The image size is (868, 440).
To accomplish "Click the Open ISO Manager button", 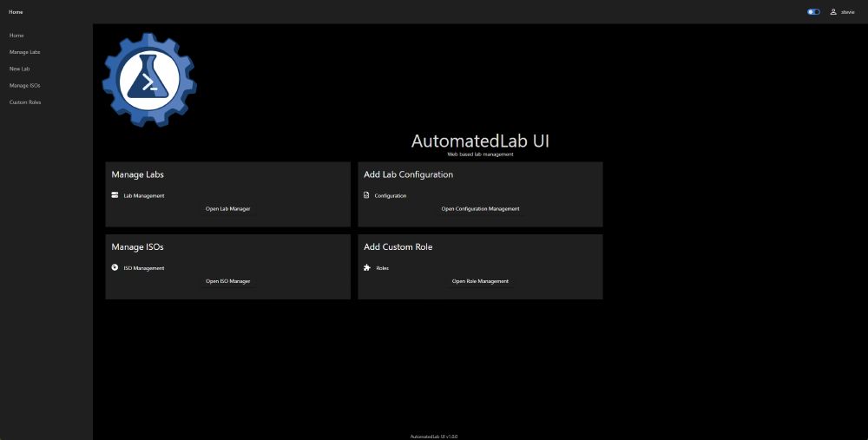I will tap(227, 281).
